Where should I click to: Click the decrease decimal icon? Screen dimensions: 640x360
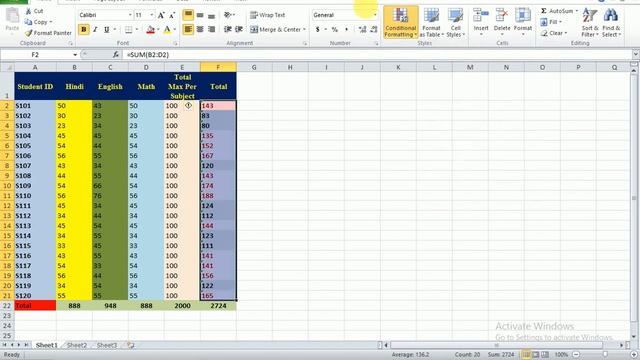point(373,29)
